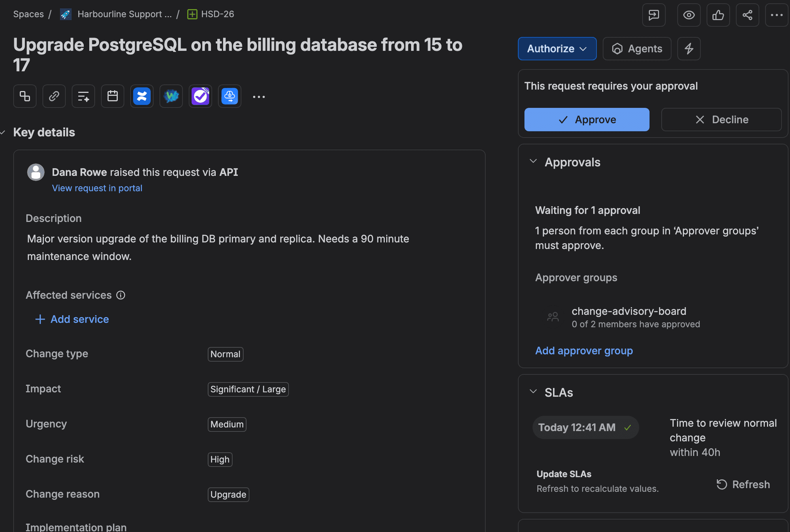790x532 pixels.
Task: Edit the Impact Significant / Large value
Action: coord(248,389)
